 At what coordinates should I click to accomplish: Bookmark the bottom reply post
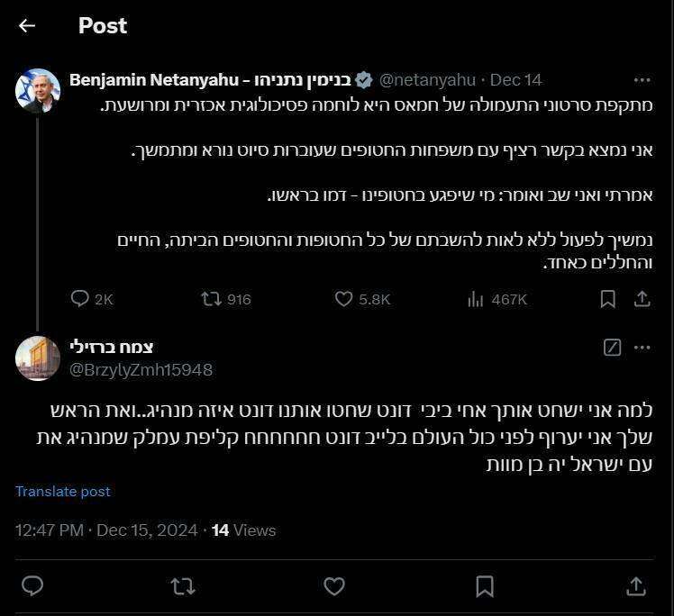coord(485,586)
